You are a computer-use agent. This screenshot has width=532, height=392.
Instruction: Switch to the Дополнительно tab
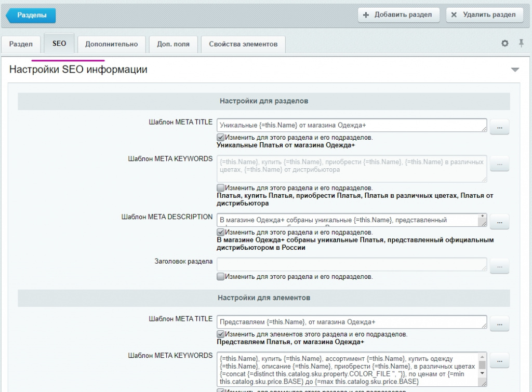click(112, 44)
